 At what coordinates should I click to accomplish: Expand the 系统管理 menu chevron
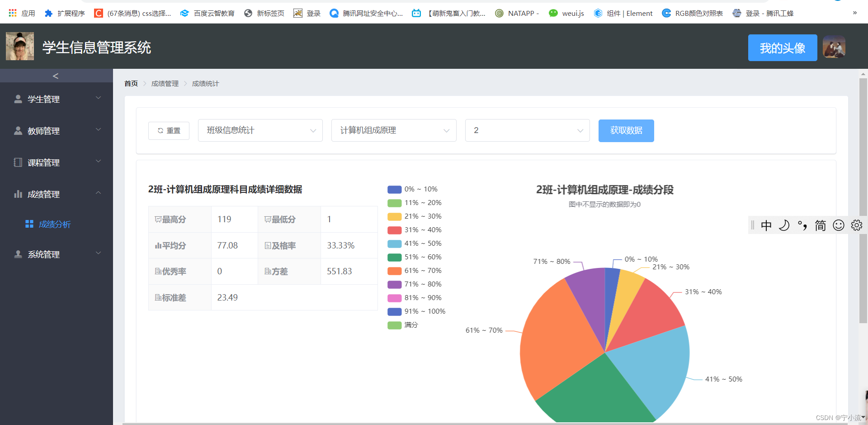click(98, 253)
